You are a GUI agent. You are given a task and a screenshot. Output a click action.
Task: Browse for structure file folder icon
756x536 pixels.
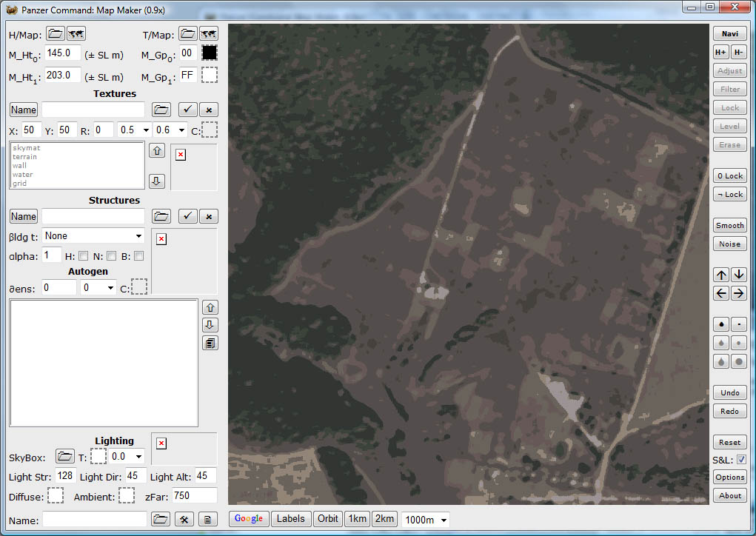161,216
